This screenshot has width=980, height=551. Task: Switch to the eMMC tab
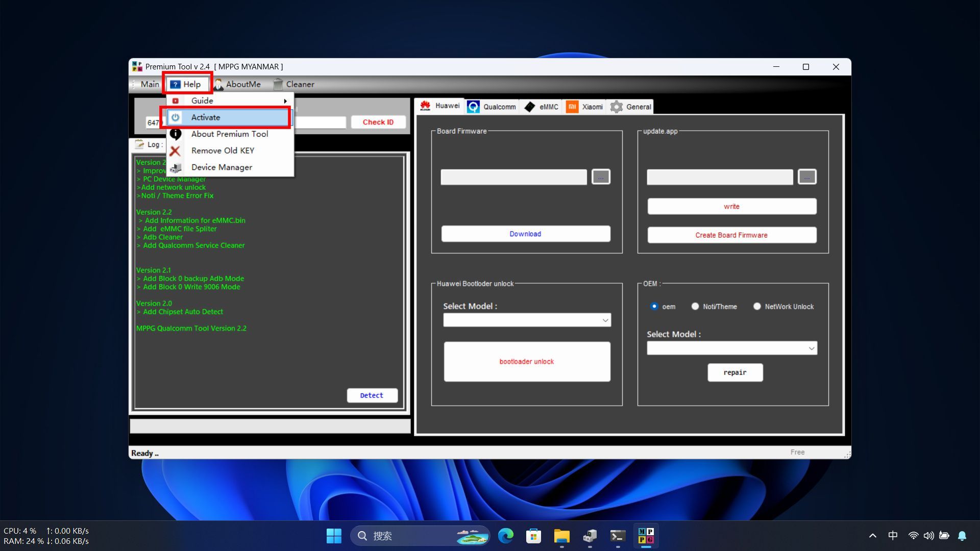pos(542,107)
